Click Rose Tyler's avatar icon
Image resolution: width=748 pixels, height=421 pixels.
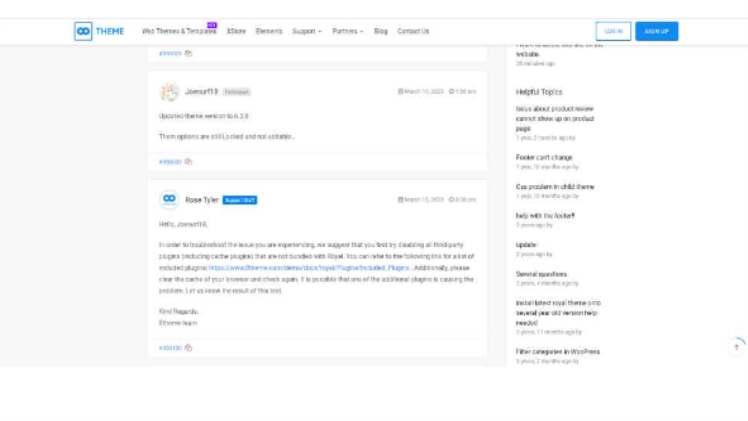(x=169, y=199)
